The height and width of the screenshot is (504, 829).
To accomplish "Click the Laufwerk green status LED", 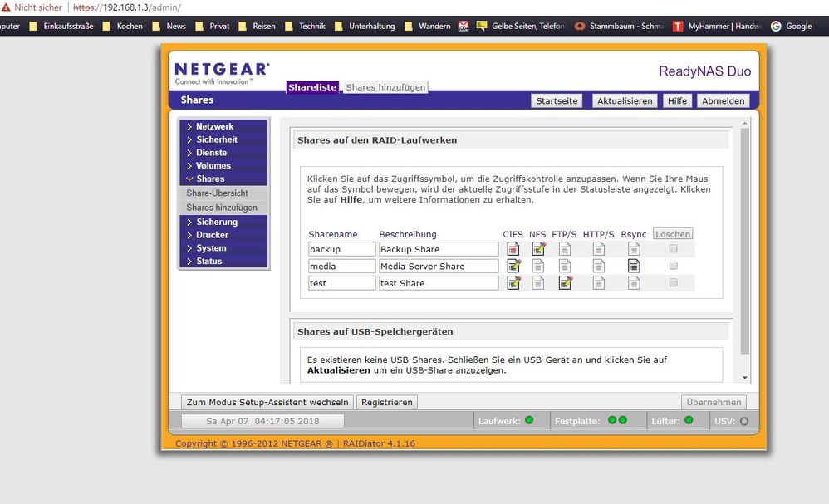I will (x=529, y=420).
